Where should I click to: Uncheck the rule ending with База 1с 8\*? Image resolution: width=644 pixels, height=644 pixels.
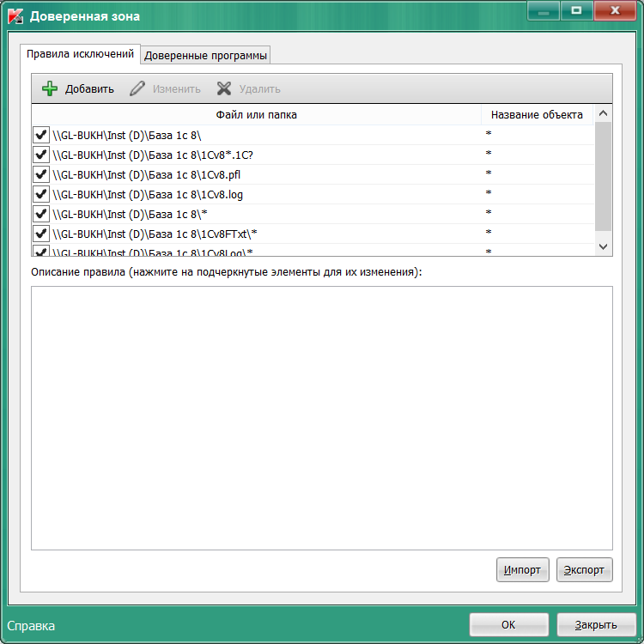point(41,214)
